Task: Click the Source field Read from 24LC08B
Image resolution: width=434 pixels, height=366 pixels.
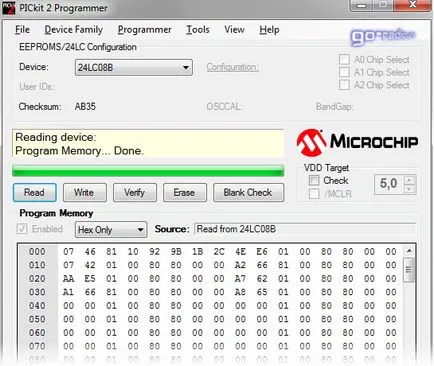Action: 305,229
